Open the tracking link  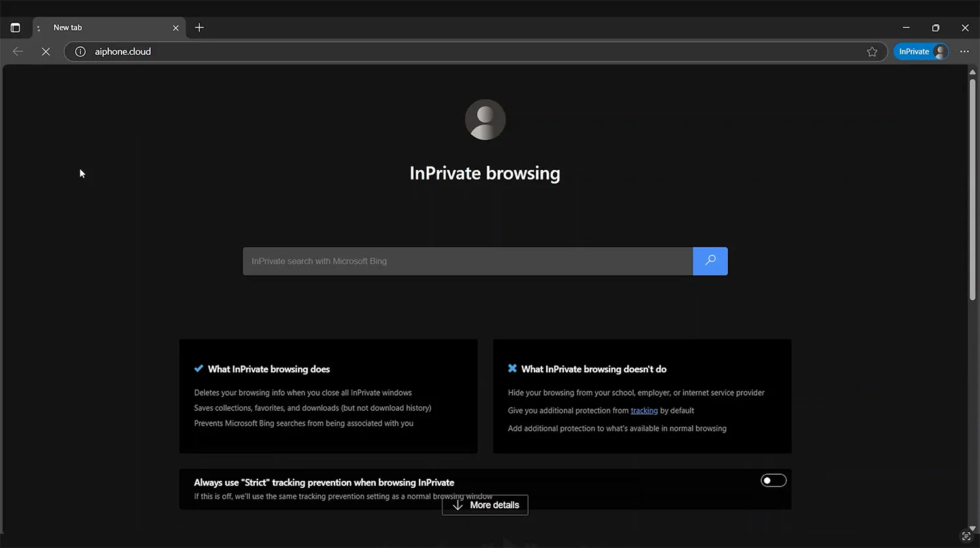(644, 410)
